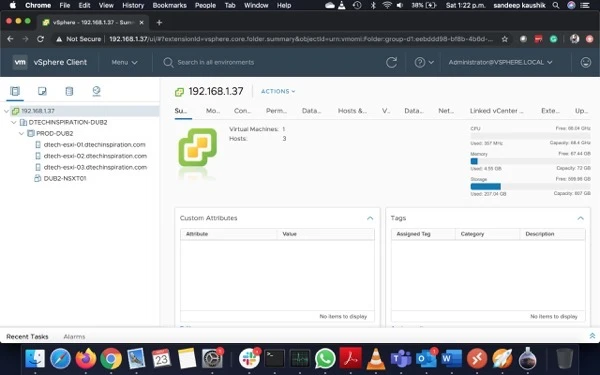600x375 pixels.
Task: Open the History menu in the menu bar
Action: (x=133, y=5)
